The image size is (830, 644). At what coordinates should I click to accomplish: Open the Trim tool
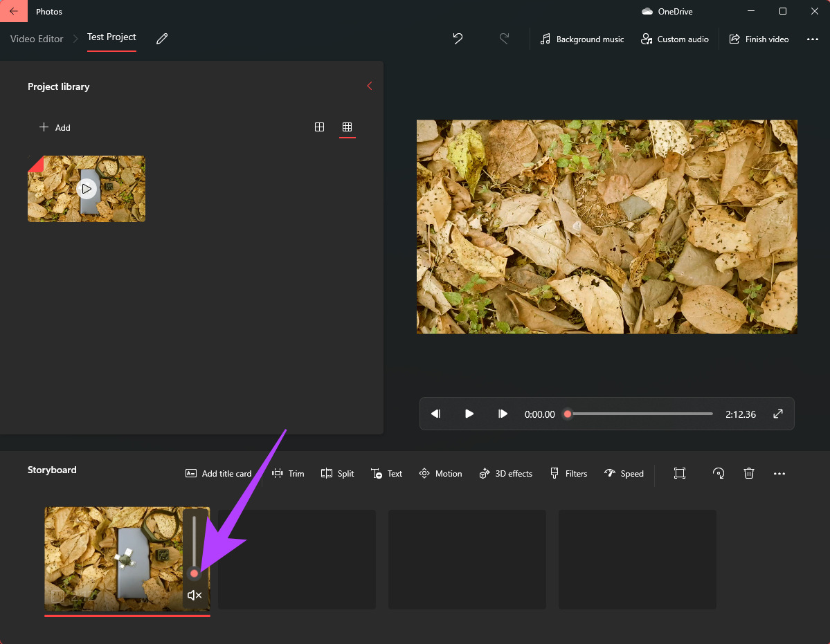(288, 474)
